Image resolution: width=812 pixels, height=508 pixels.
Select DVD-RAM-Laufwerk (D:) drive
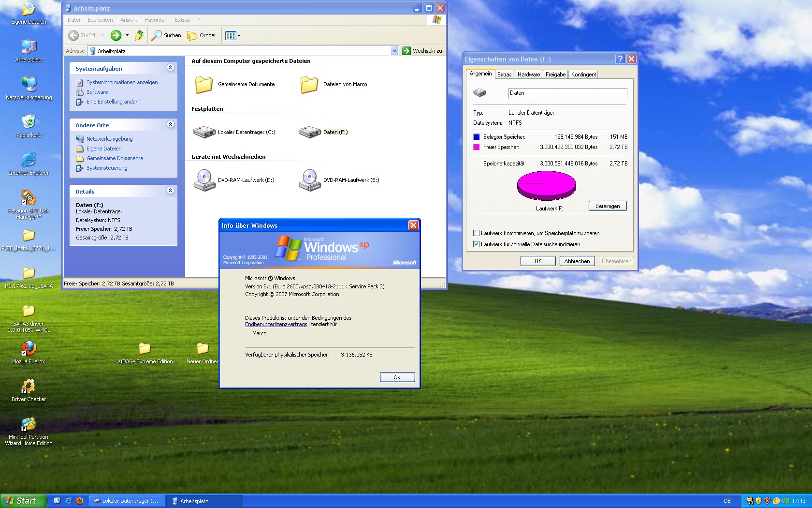click(x=234, y=180)
